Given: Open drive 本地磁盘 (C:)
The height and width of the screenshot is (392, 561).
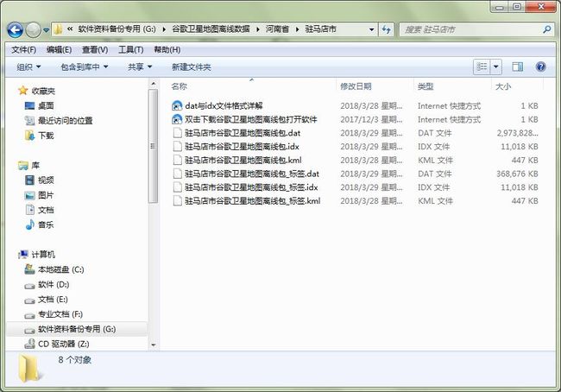Looking at the screenshot, I should [61, 269].
